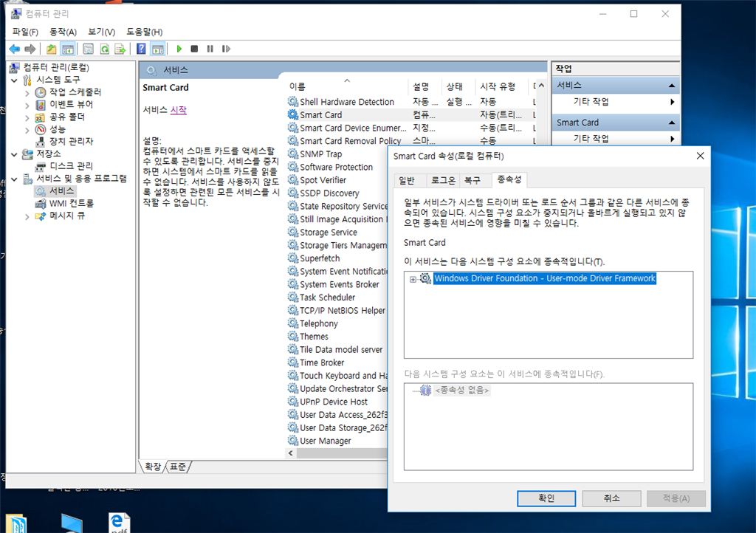Collapse the 서비스 actions section arrow
Screen dimensions: 756x533
click(672, 86)
